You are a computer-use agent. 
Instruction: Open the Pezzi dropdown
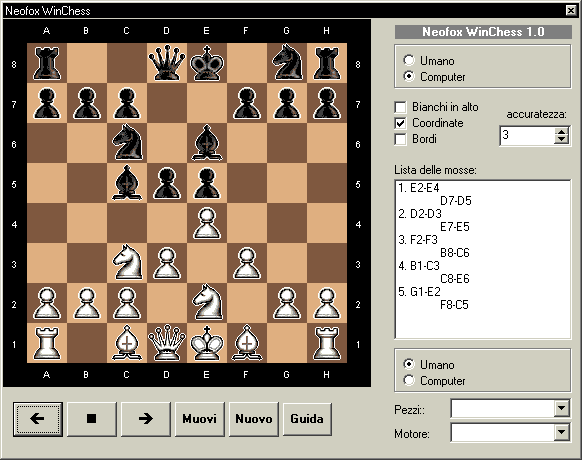[x=561, y=408]
